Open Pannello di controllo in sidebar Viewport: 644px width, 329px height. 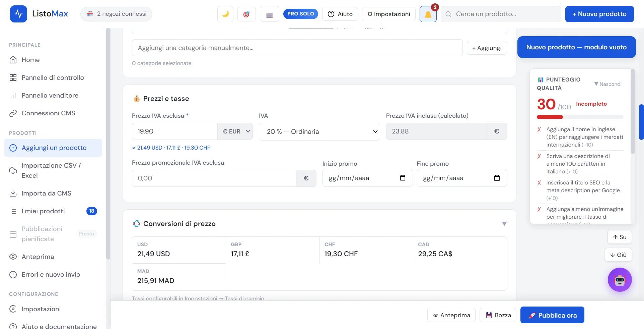pos(53,77)
